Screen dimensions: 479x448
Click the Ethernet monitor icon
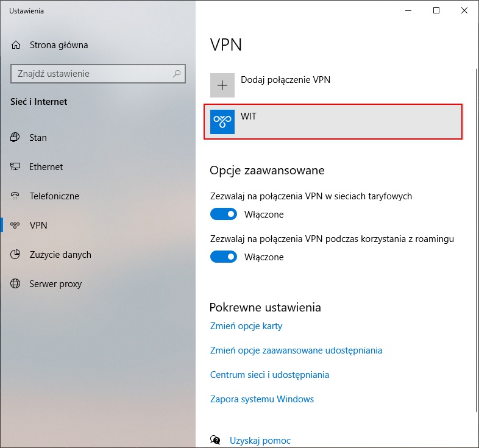[x=16, y=167]
